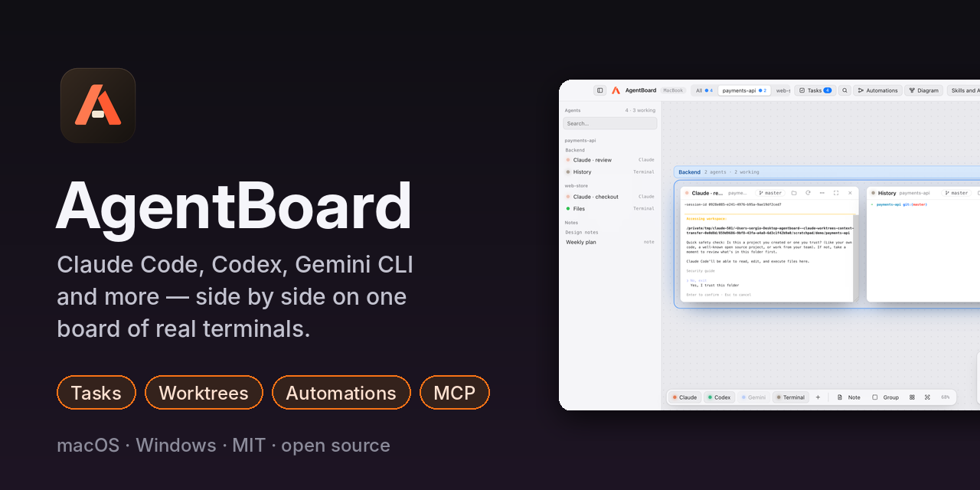Switch to the All workspaces tab
This screenshot has height=490, width=980.
pyautogui.click(x=704, y=90)
